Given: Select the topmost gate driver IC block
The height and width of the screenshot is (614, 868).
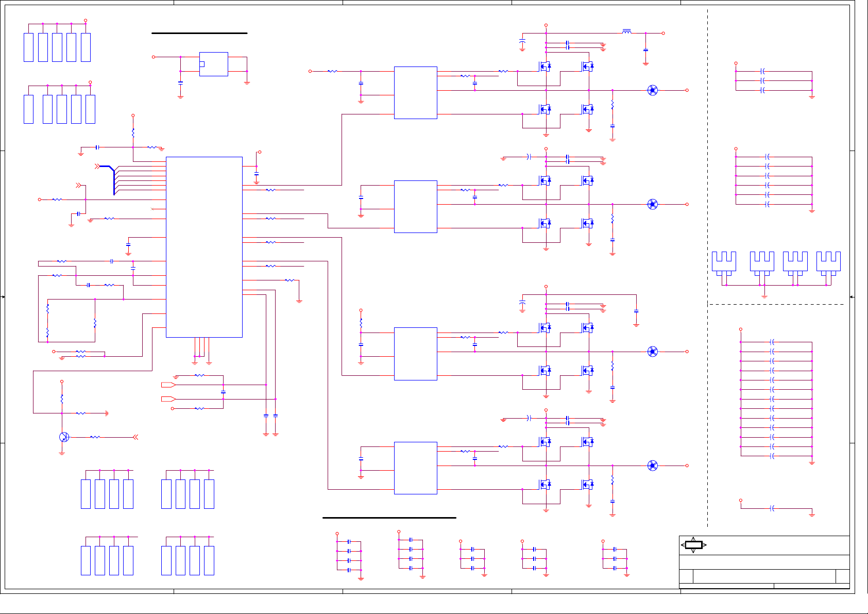Looking at the screenshot, I should tap(415, 93).
